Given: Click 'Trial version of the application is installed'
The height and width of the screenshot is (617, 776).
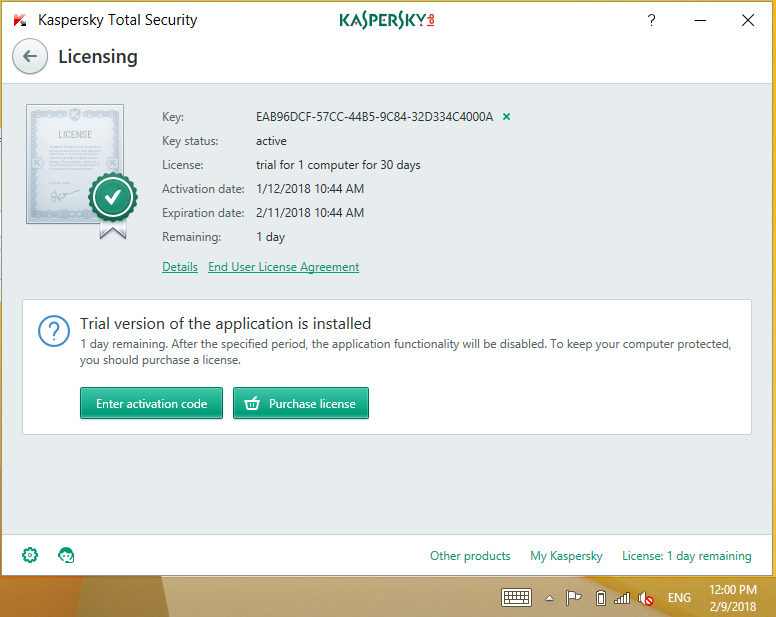Looking at the screenshot, I should (226, 324).
